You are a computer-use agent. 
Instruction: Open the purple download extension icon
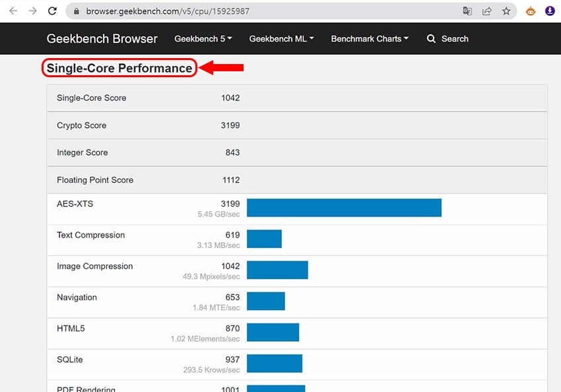[550, 11]
